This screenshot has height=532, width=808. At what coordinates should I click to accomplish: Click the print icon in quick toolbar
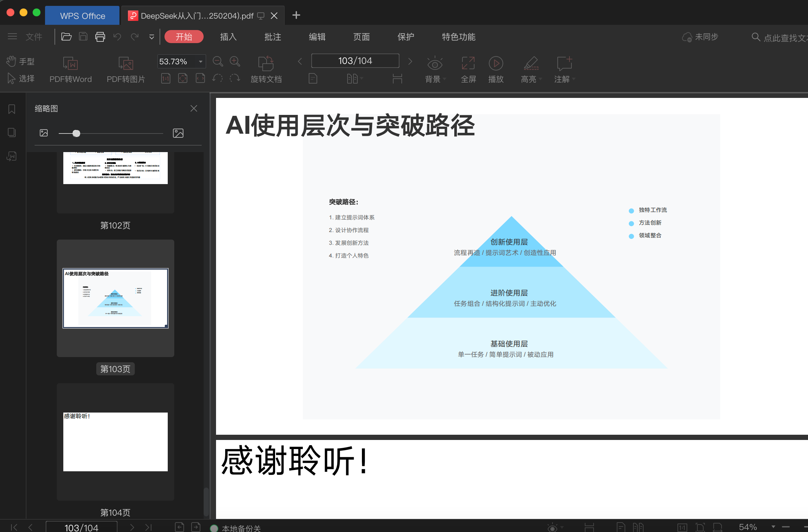click(x=100, y=37)
